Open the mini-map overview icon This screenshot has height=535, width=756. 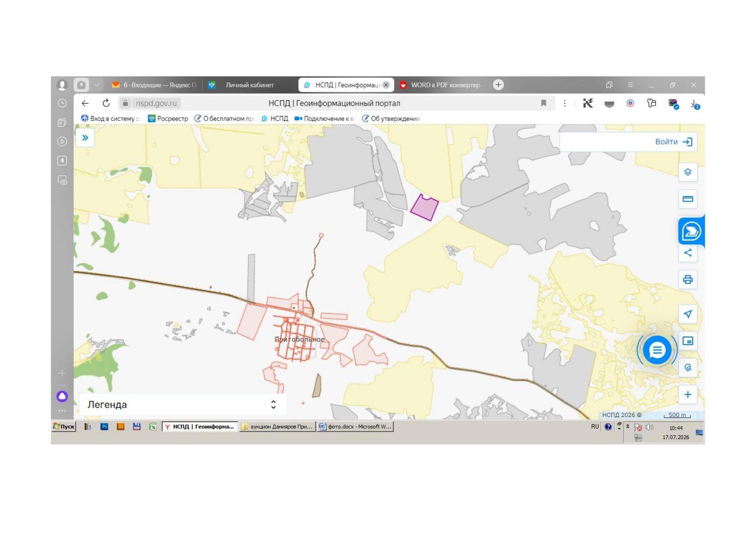pos(687,341)
